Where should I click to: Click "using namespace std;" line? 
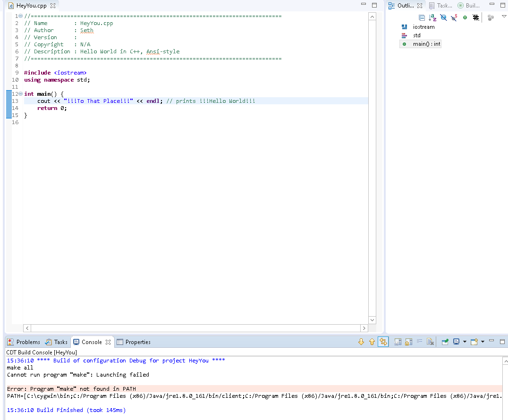pyautogui.click(x=57, y=80)
